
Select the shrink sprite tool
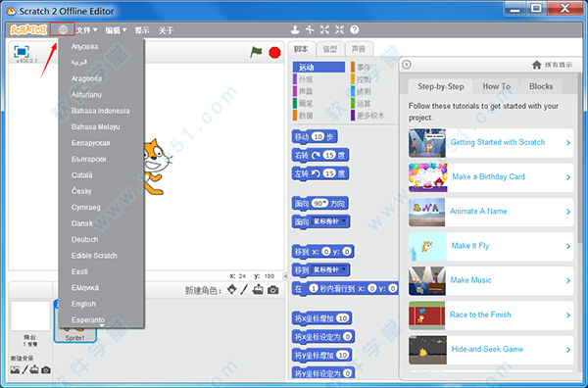tap(339, 29)
